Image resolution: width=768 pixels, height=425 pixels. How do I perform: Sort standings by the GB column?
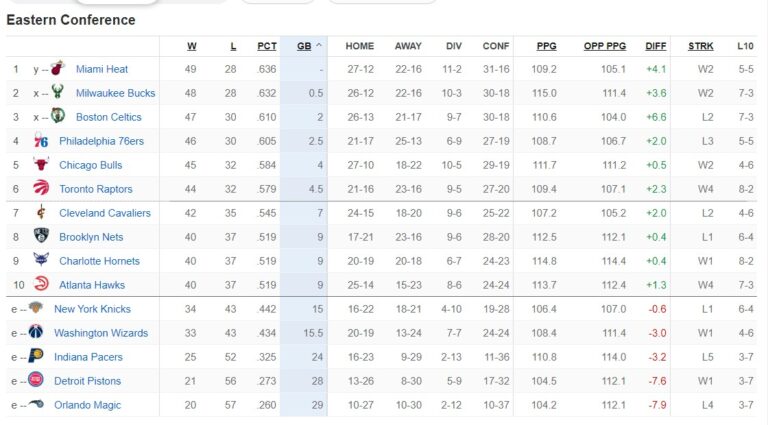tap(304, 46)
